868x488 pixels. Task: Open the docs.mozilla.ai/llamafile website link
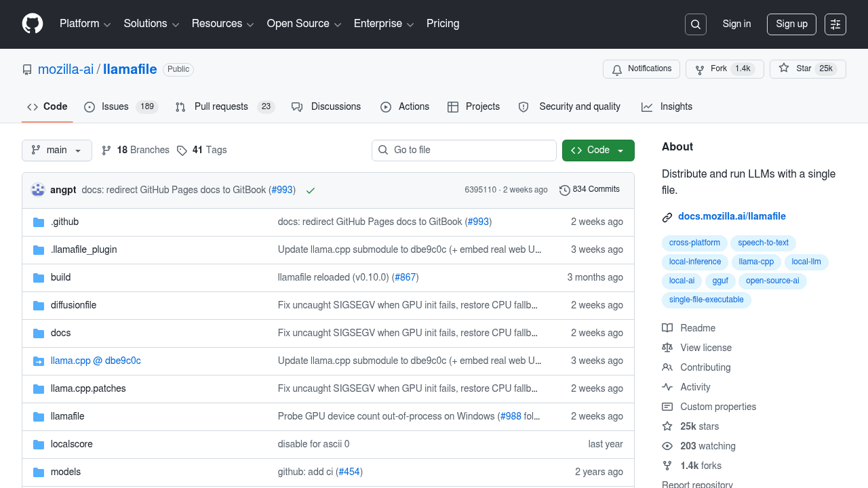732,217
